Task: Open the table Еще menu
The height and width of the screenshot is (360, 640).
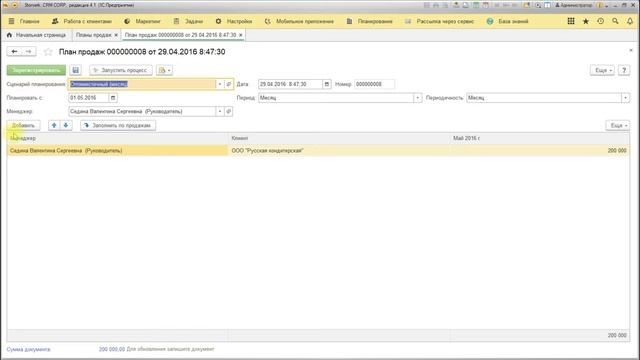Action: point(618,125)
